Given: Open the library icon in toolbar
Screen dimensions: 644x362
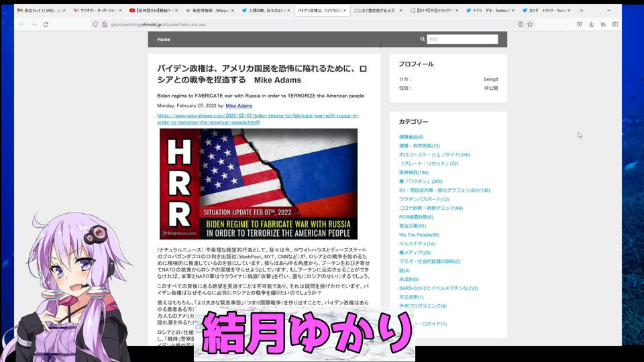Looking at the screenshot, I should tap(603, 24).
